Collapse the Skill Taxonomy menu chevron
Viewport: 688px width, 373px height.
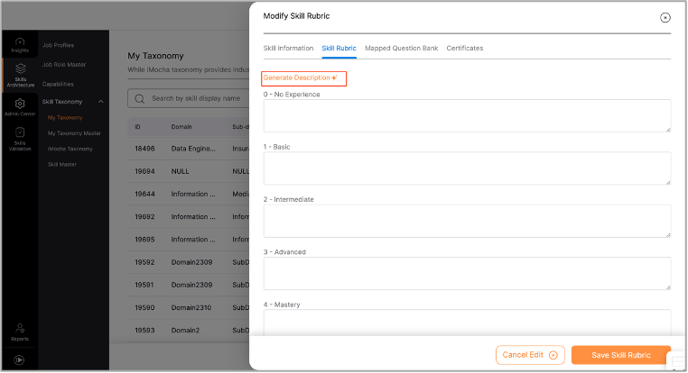[x=101, y=102]
